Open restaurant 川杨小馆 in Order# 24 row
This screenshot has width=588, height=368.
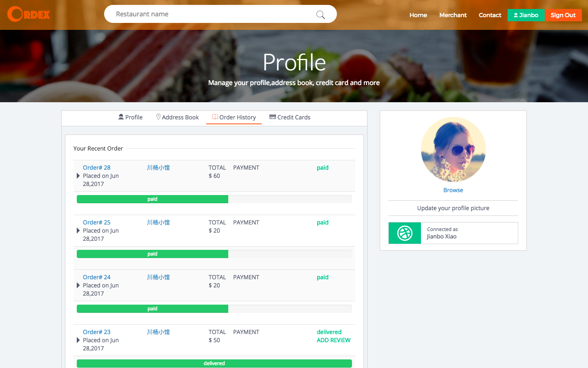tap(158, 277)
